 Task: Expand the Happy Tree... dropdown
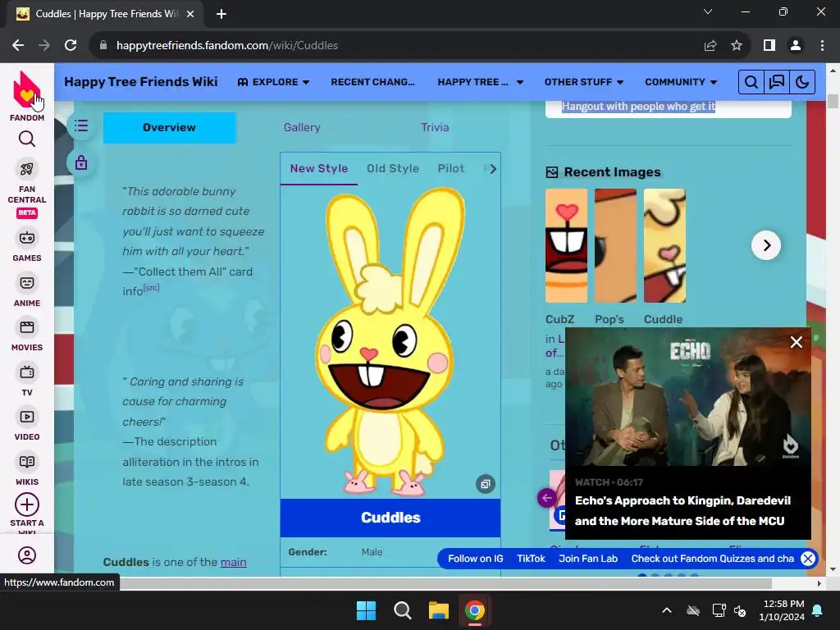[x=480, y=82]
